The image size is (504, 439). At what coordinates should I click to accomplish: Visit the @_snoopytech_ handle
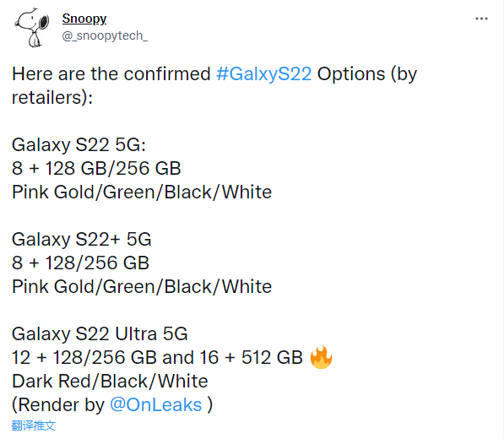pyautogui.click(x=105, y=35)
